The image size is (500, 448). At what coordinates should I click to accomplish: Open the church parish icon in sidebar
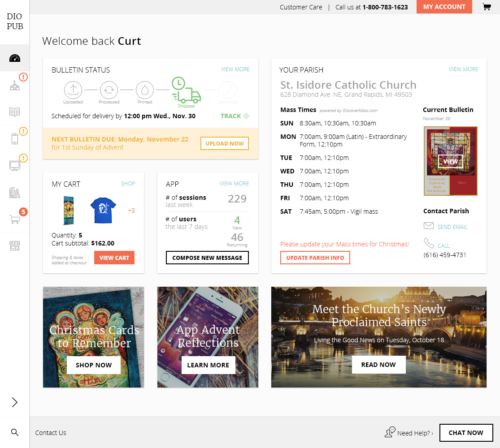tap(15, 85)
